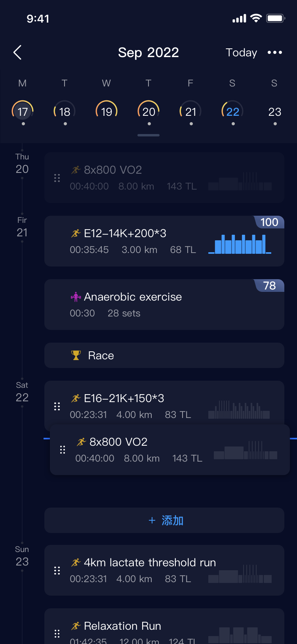297x644 pixels.
Task: Select Saturday 22 in week calendar
Action: tap(232, 111)
